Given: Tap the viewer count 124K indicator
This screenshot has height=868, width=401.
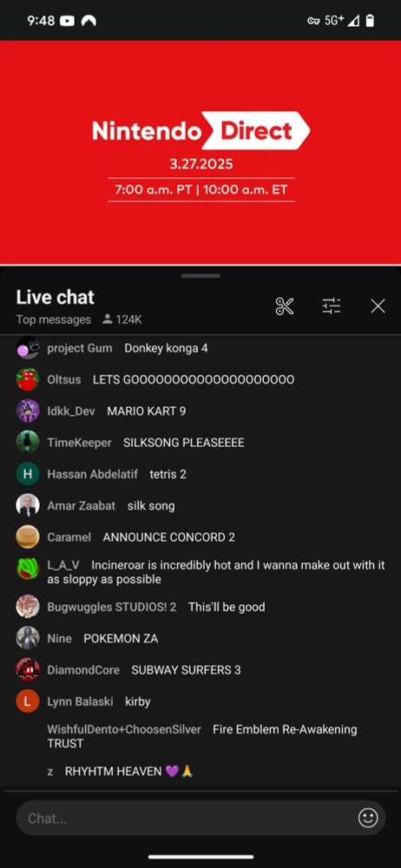Looking at the screenshot, I should coord(122,319).
